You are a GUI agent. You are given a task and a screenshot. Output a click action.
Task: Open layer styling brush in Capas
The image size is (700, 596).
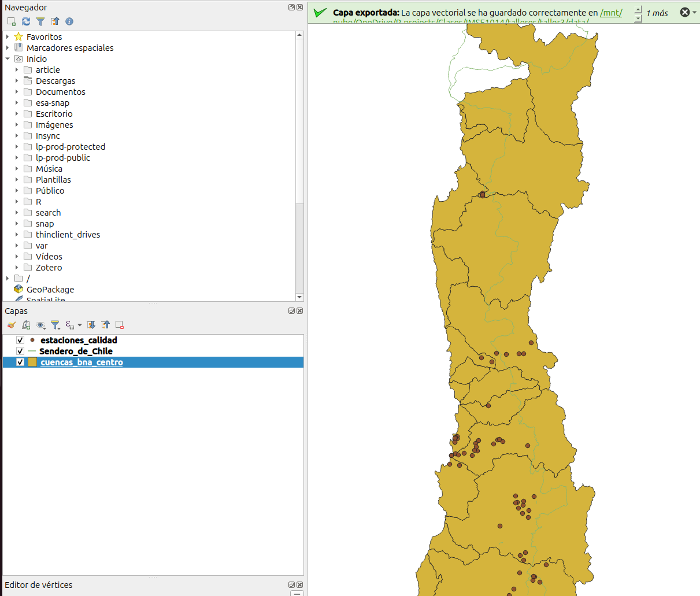[x=11, y=325]
